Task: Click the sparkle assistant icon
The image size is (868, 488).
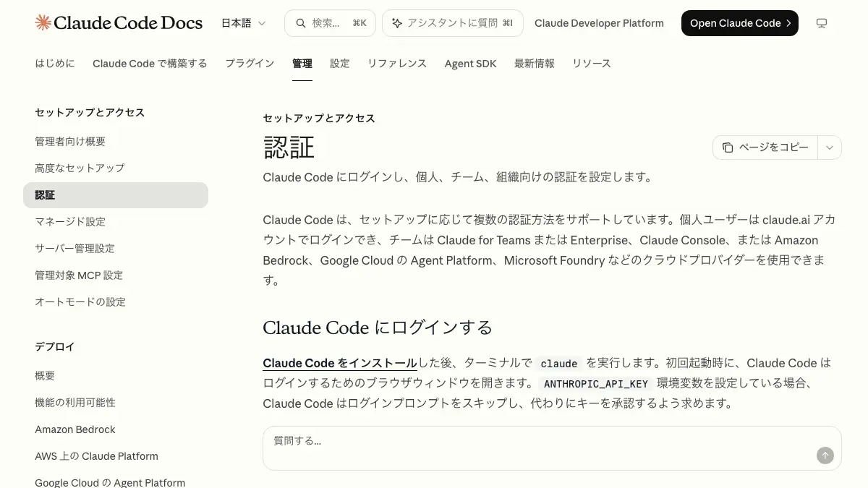Action: tap(396, 23)
